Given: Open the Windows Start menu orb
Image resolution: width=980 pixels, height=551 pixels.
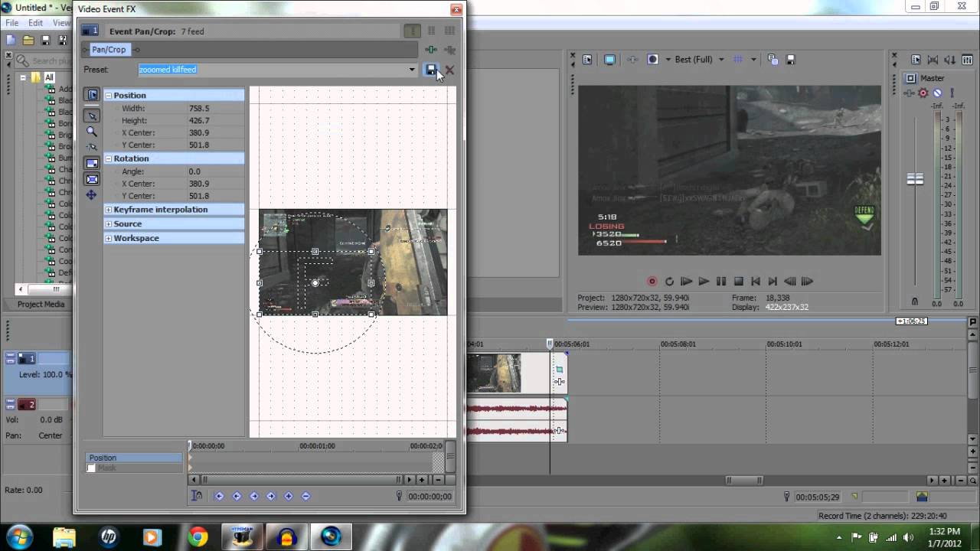Looking at the screenshot, I should click(19, 536).
